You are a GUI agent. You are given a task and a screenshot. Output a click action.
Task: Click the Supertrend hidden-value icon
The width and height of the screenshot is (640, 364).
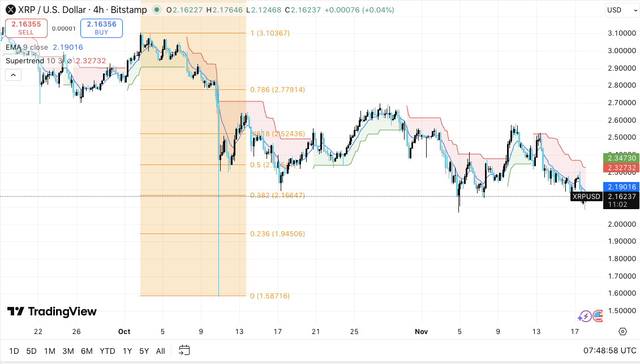tap(69, 61)
